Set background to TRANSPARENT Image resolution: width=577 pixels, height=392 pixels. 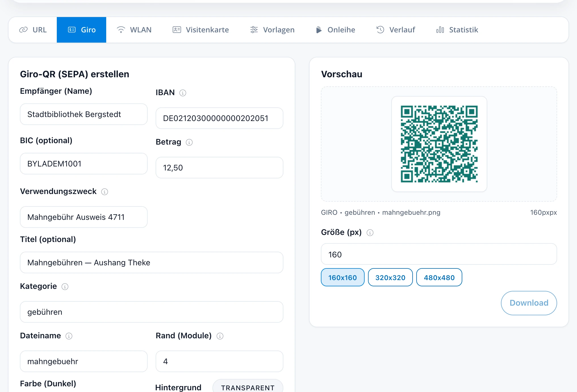click(x=248, y=386)
